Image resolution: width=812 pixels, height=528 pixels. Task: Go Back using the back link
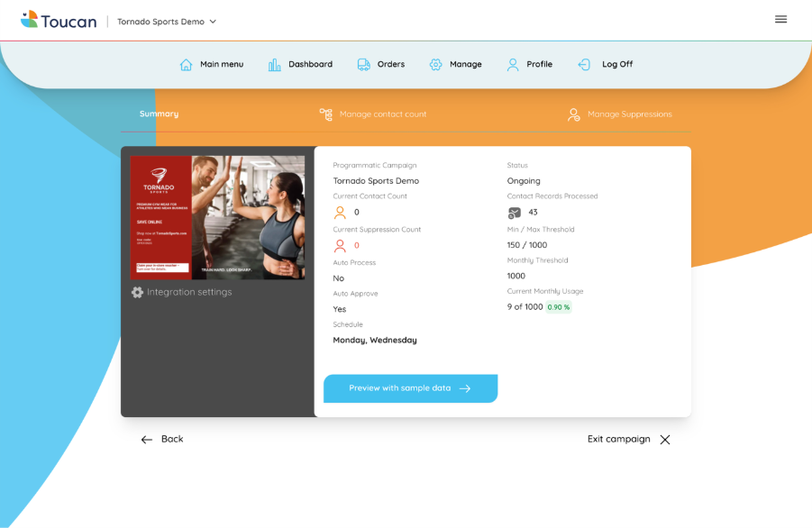click(x=162, y=439)
